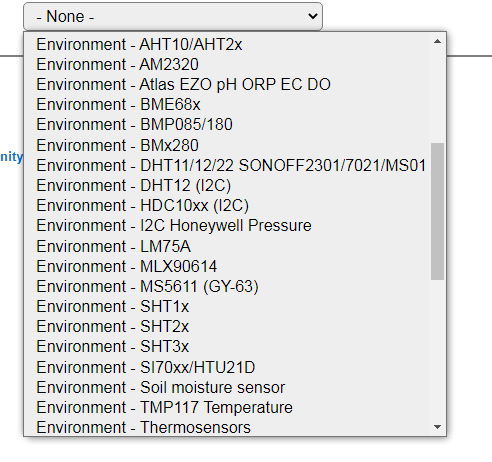
Task: Select Environment - MLX90614 entry
Action: click(x=226, y=266)
